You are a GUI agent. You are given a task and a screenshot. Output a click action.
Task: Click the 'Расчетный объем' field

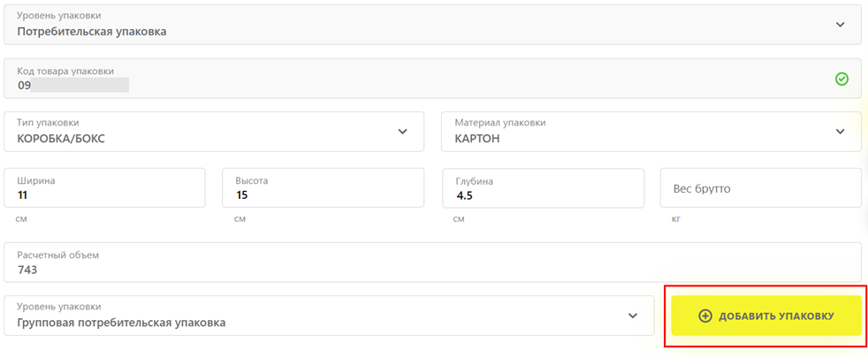pos(432,263)
